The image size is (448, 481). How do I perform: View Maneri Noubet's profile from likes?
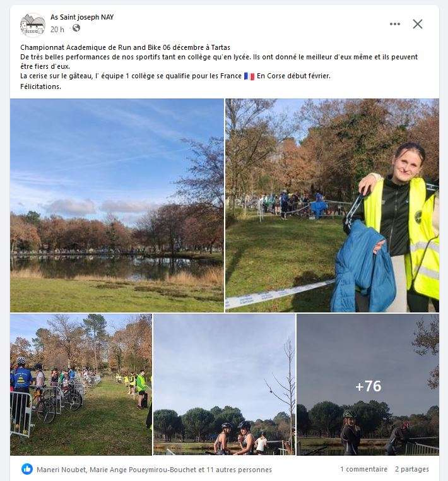click(61, 470)
